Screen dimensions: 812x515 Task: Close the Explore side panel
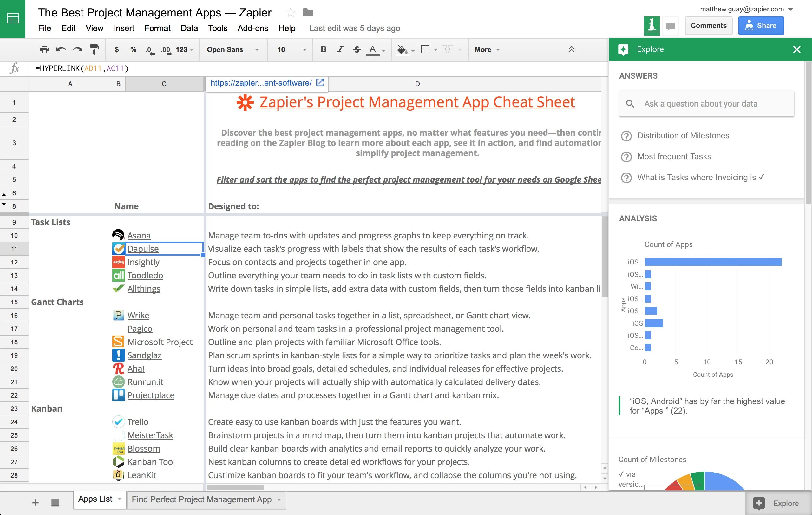point(796,49)
